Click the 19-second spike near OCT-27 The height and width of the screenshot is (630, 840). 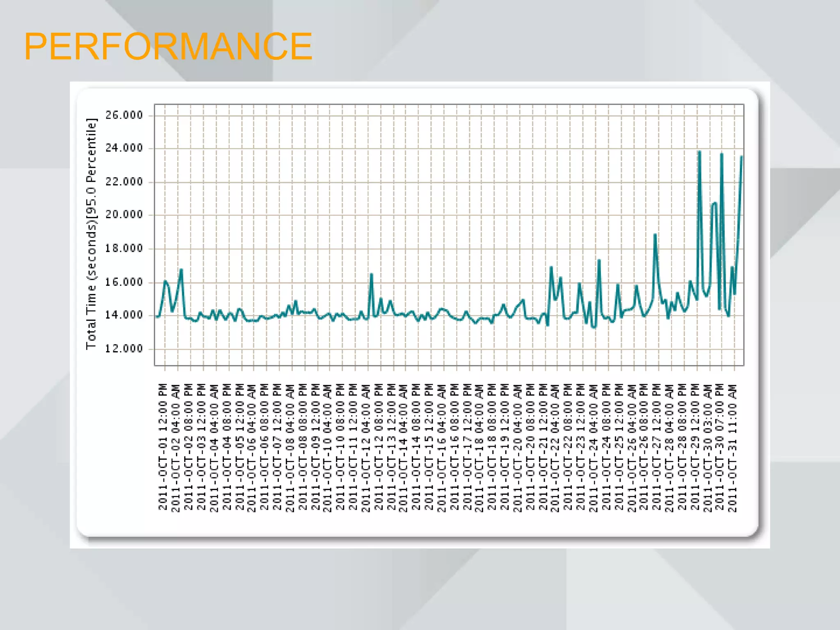coord(655,235)
